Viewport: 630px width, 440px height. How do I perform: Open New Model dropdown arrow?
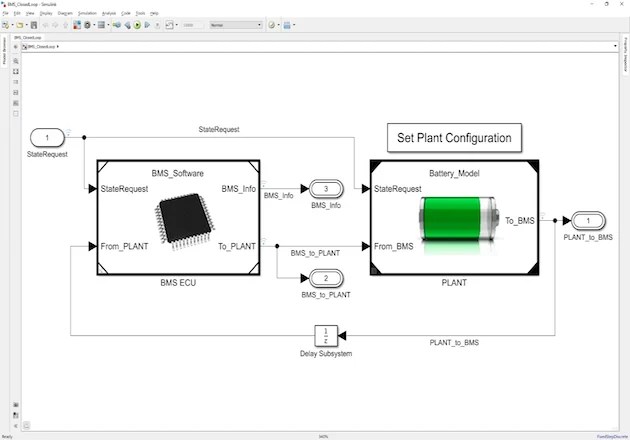[12, 25]
